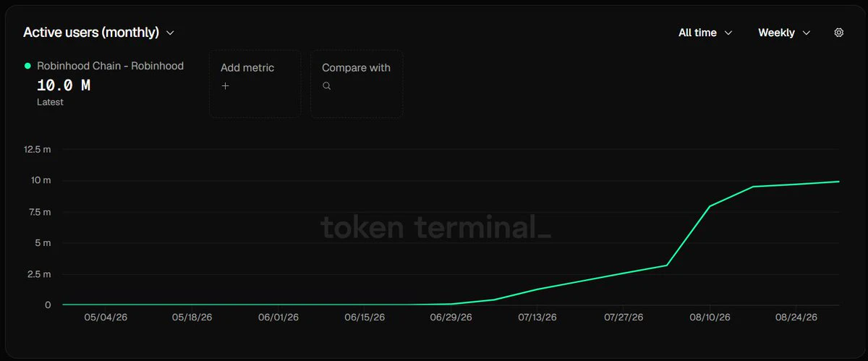Click the token terminal_ watermark

coord(435,227)
